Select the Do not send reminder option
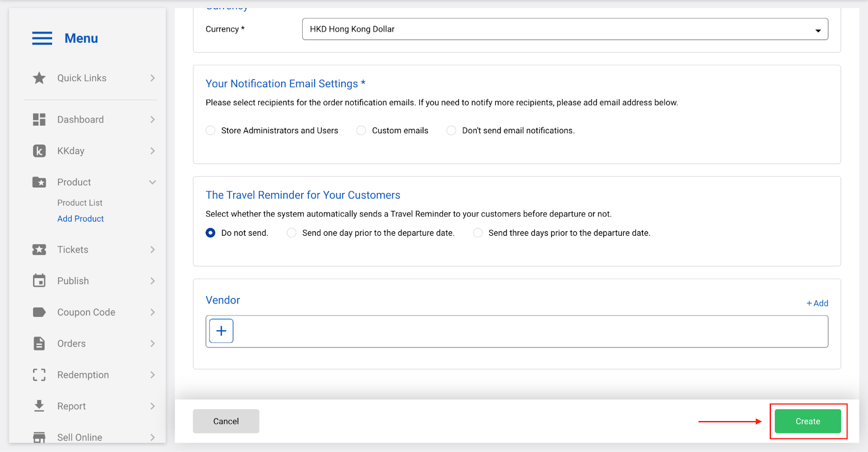The width and height of the screenshot is (868, 452). [210, 233]
